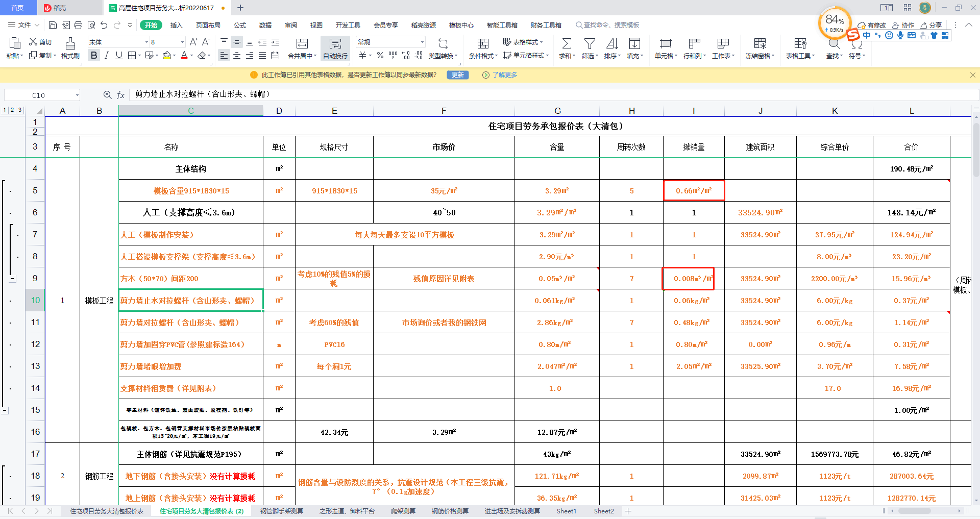Open the 常规 number format dropdown
The height and width of the screenshot is (519, 980).
pos(422,42)
